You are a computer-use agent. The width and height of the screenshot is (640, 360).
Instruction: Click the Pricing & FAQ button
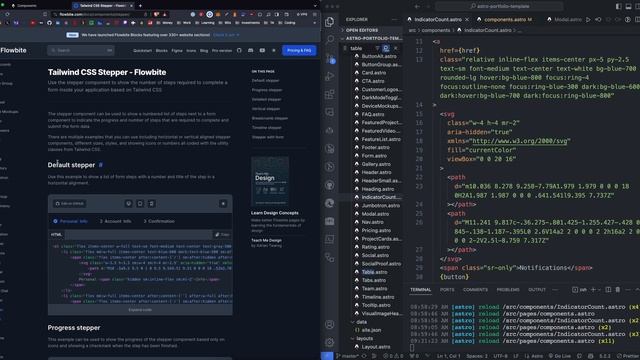click(x=299, y=50)
